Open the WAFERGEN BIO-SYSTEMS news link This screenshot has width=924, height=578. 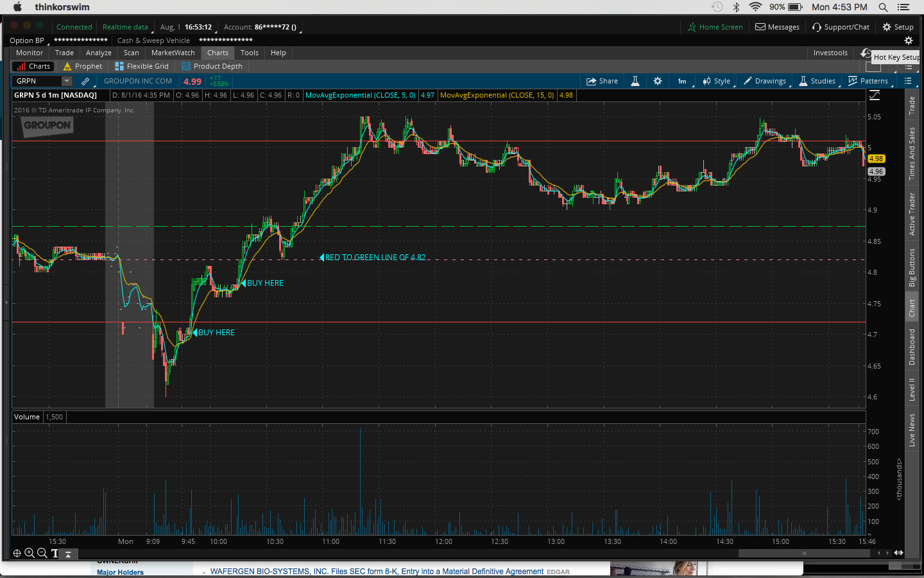pyautogui.click(x=377, y=572)
